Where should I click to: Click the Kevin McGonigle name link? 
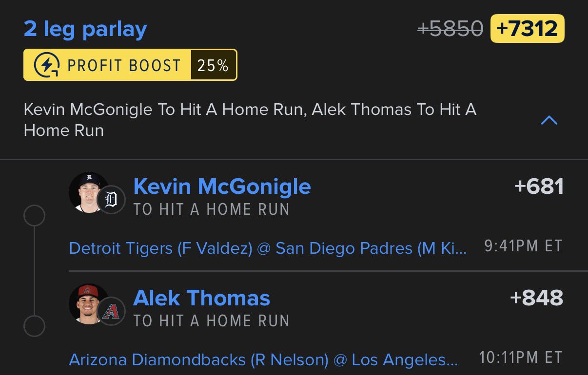222,187
